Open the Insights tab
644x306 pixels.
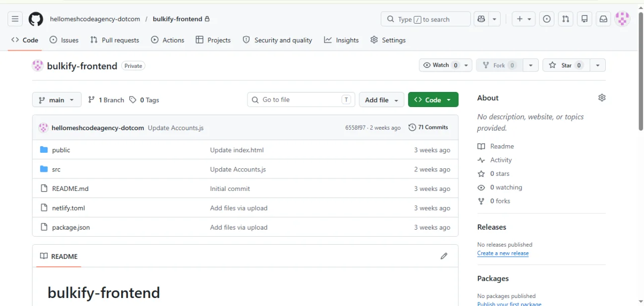click(x=342, y=40)
